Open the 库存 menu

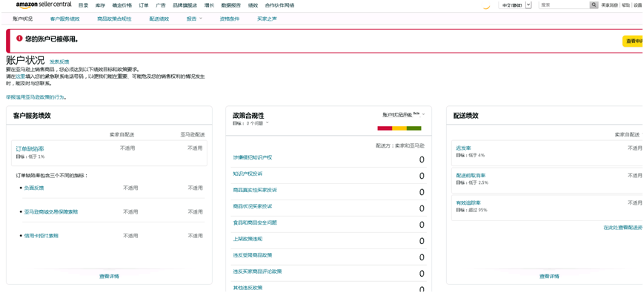100,5
